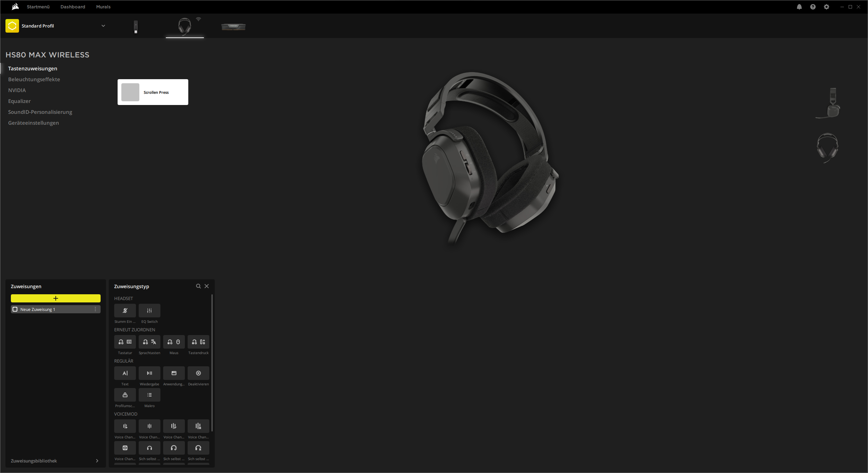Screen dimensions: 868x473
Task: Check the Neue Zuweisung 1 checkbox
Action: click(x=15, y=309)
